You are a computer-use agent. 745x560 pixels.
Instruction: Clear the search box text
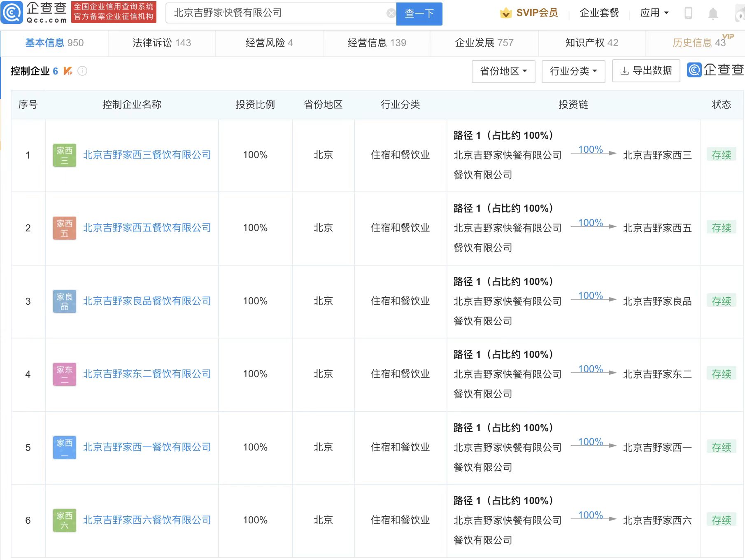pos(391,13)
